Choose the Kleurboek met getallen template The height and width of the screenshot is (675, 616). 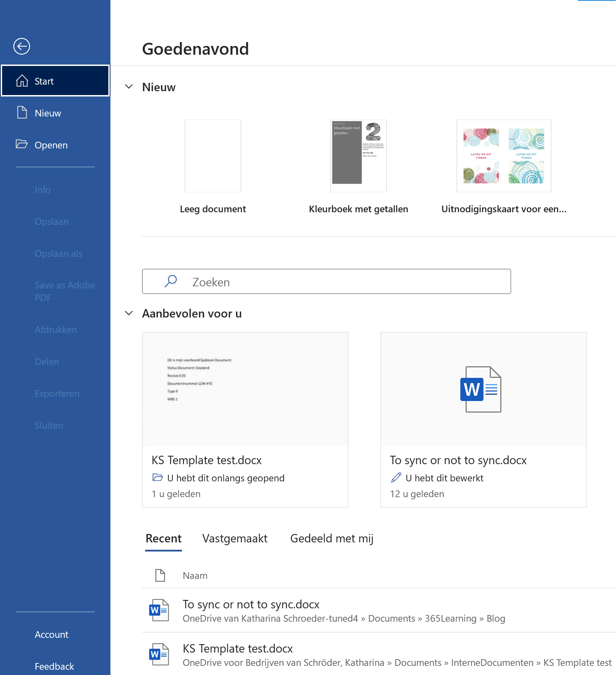pos(358,156)
